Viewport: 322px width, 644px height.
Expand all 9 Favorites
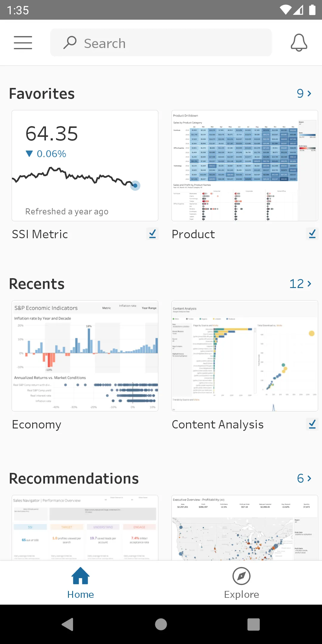pyautogui.click(x=304, y=94)
